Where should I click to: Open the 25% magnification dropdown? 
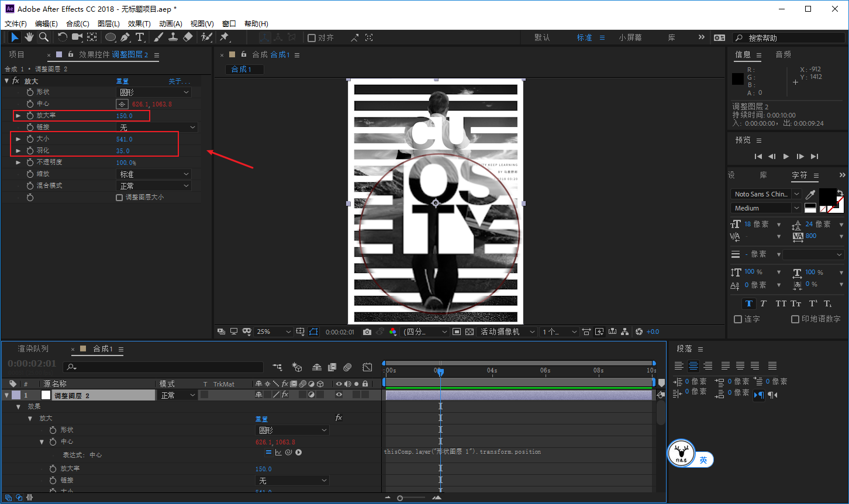[274, 332]
